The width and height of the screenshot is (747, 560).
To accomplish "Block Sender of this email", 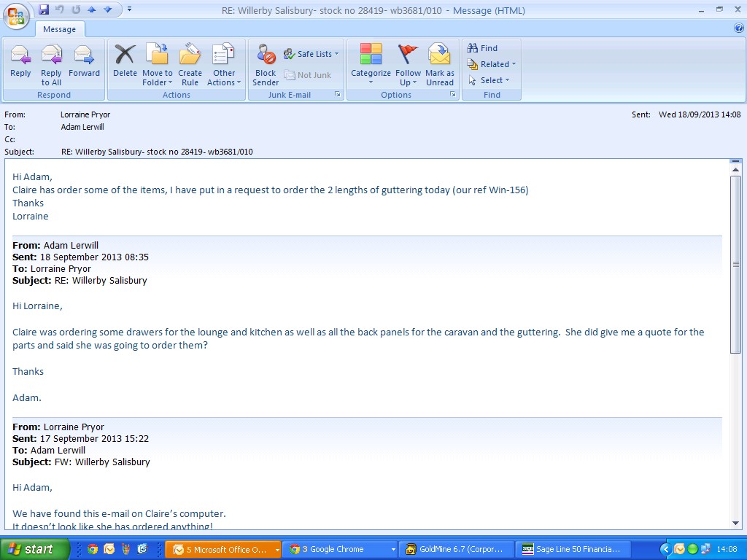I will coord(266,65).
